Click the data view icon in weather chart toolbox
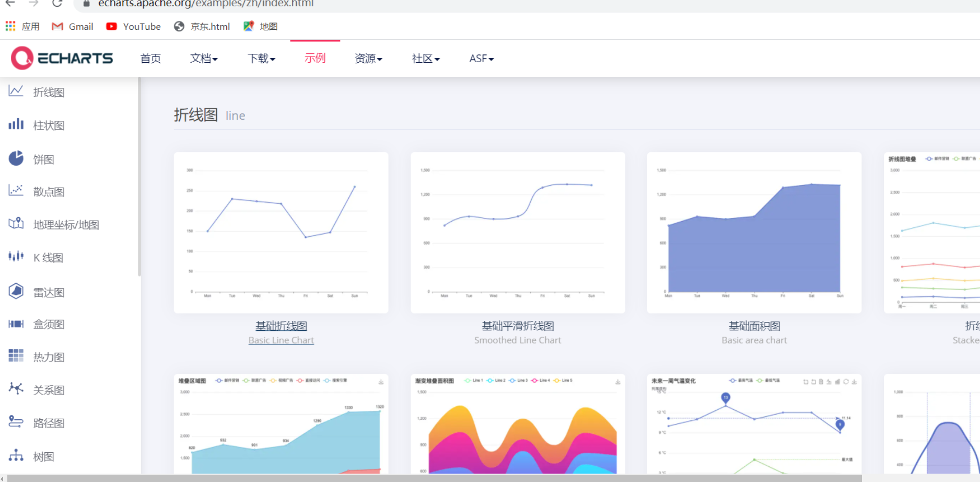 coord(821,382)
